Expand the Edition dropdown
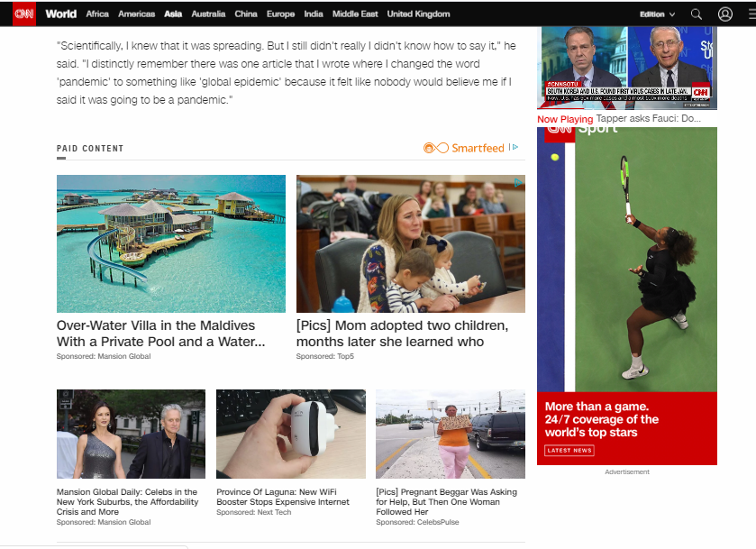Screen dimensions: 756x549 (657, 14)
